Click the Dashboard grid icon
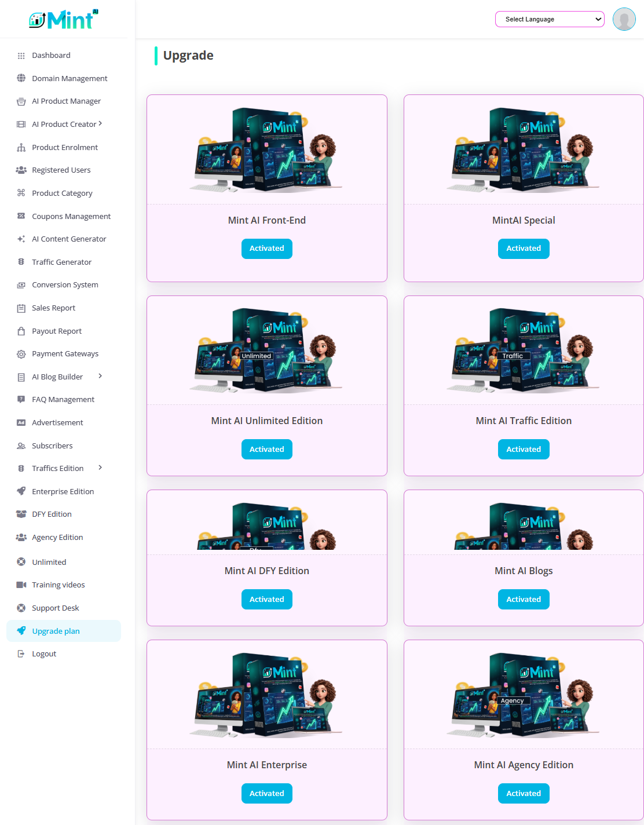644x825 pixels. 21,56
